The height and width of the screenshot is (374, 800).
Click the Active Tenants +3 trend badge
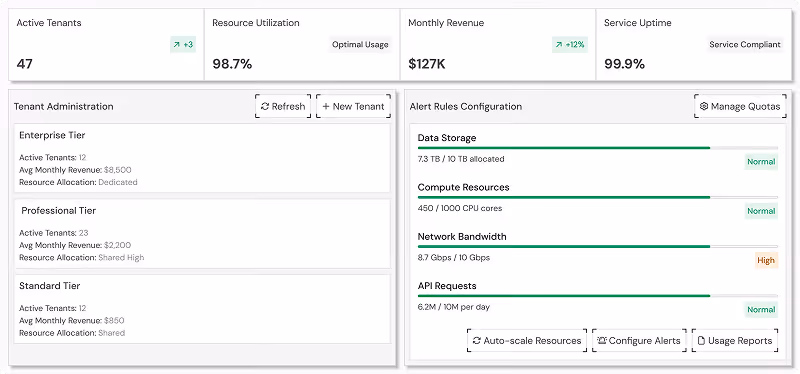tap(183, 45)
